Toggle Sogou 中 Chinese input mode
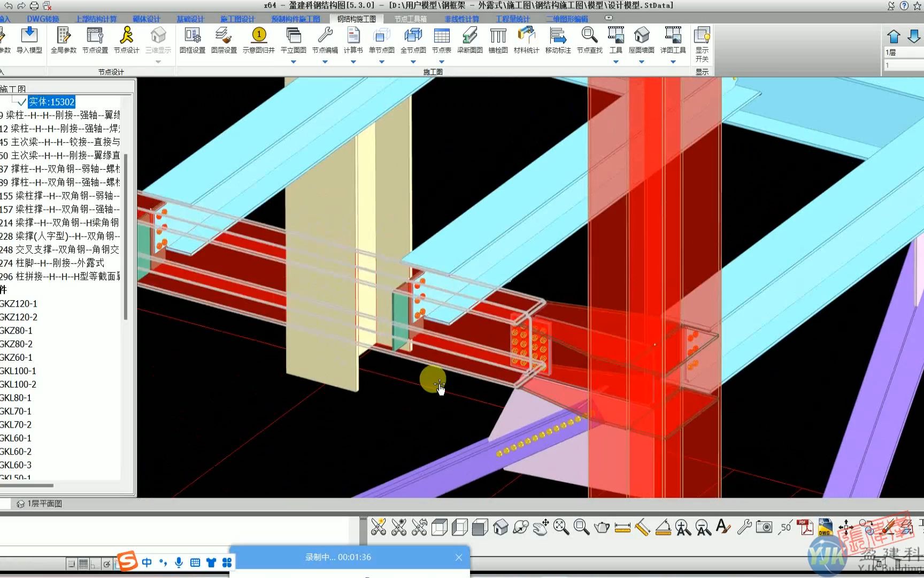Viewport: 924px width, 578px height. click(147, 562)
